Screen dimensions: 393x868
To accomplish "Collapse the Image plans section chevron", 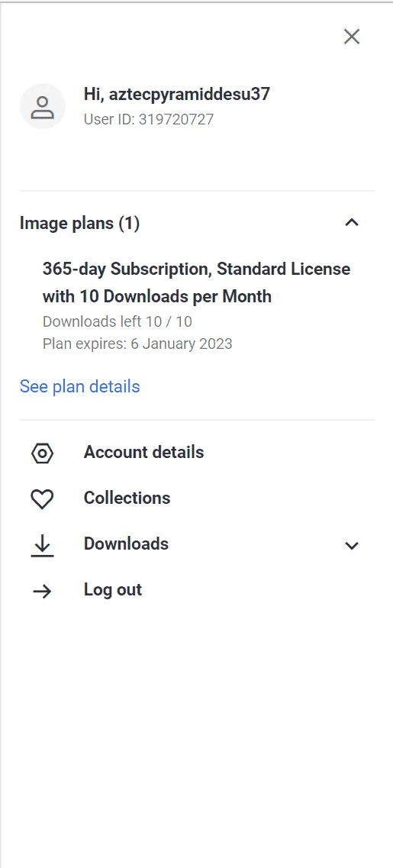I will point(352,223).
